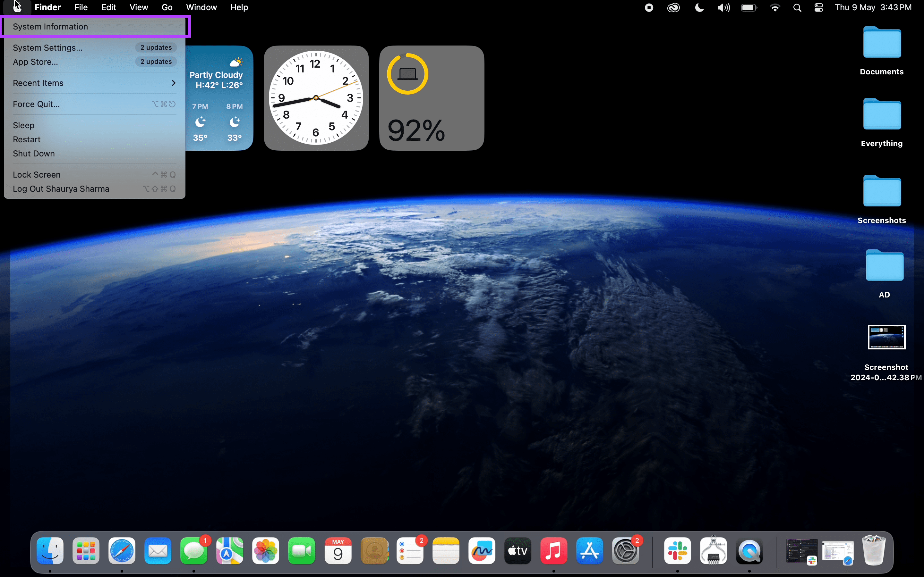Click battery percentage in menu bar
Viewport: 924px width, 577px height.
click(749, 7)
